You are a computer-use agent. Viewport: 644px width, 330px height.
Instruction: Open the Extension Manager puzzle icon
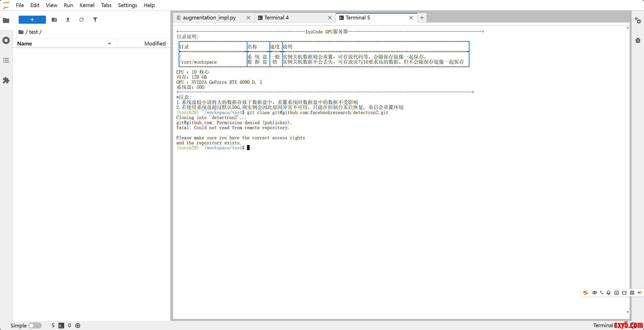click(6, 80)
